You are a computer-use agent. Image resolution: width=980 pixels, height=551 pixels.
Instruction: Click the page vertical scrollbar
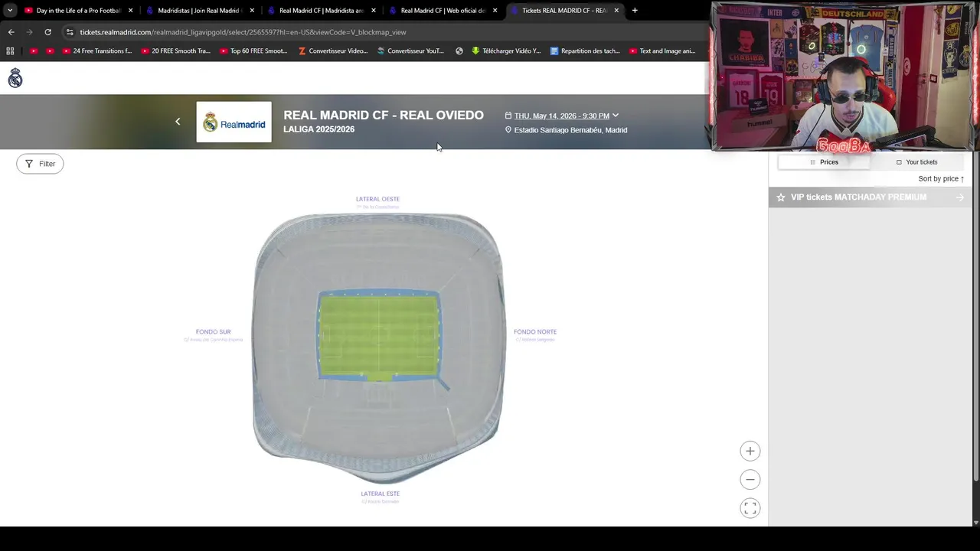975,318
